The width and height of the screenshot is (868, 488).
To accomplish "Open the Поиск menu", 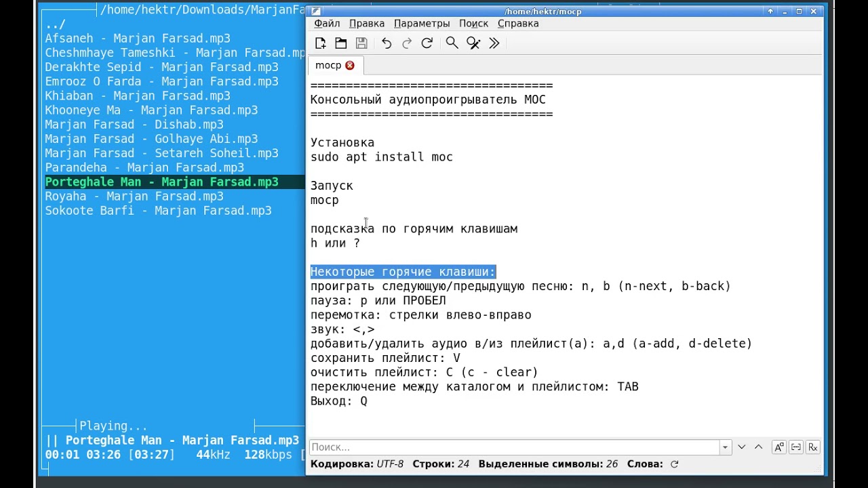I will 473,23.
